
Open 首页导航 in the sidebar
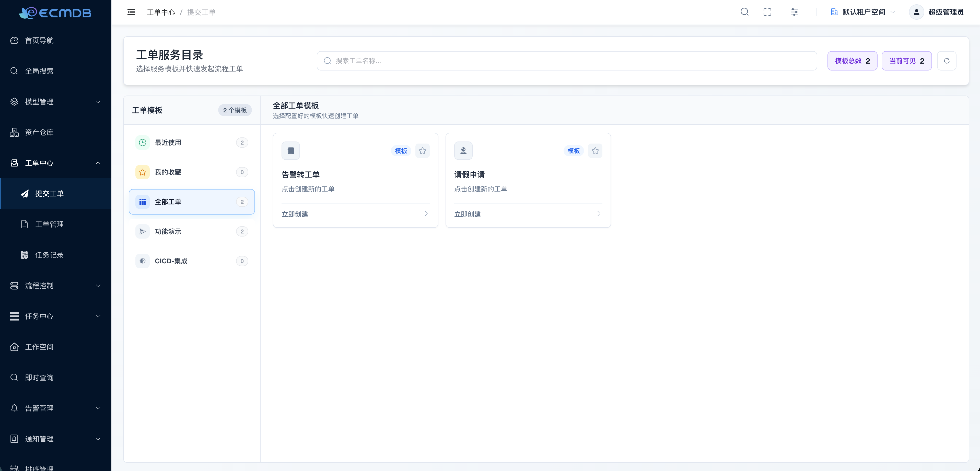click(x=55, y=40)
